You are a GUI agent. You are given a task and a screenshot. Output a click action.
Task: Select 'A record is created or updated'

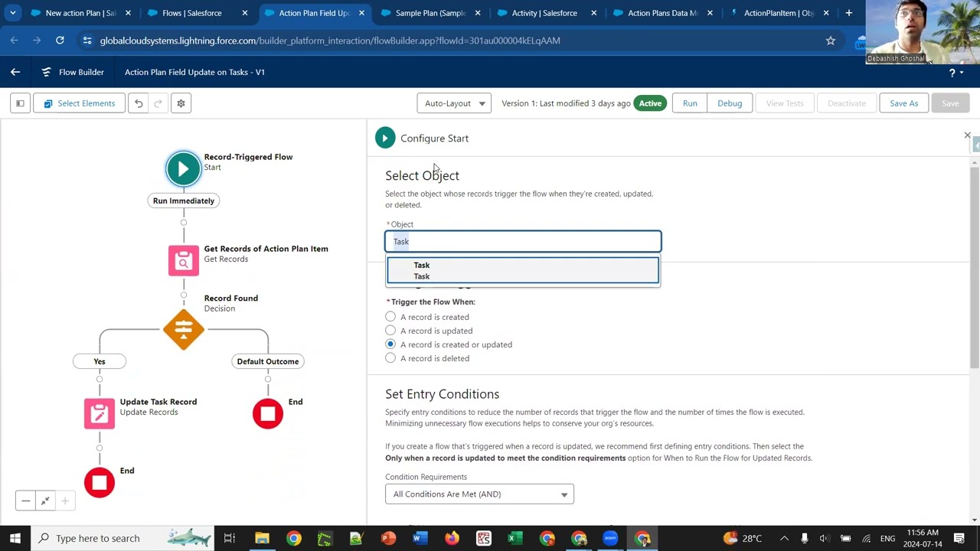click(x=390, y=344)
